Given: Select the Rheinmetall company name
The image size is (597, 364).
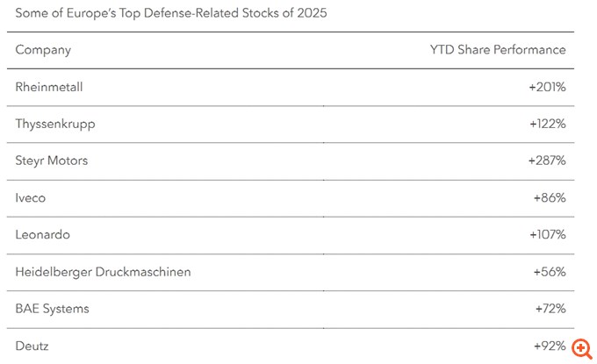Looking at the screenshot, I should click(x=49, y=87).
